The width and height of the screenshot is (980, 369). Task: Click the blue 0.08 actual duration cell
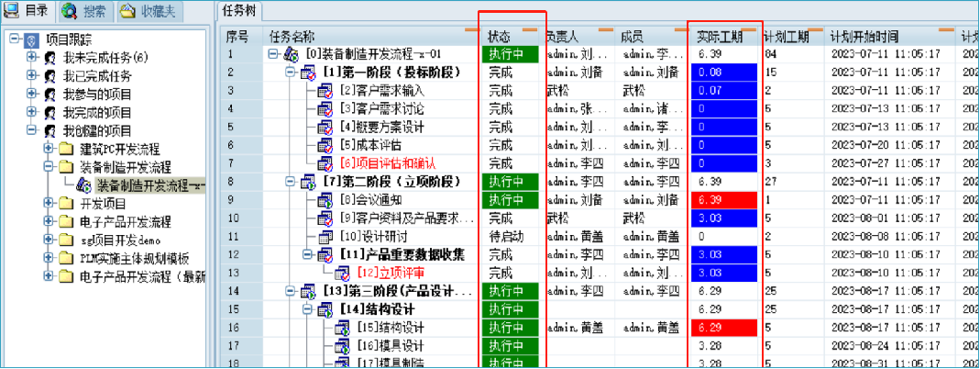[x=723, y=73]
